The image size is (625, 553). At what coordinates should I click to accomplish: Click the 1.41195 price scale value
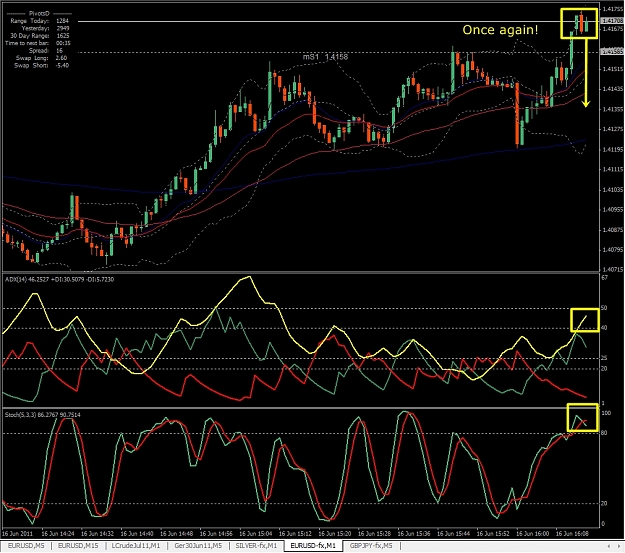pos(613,150)
